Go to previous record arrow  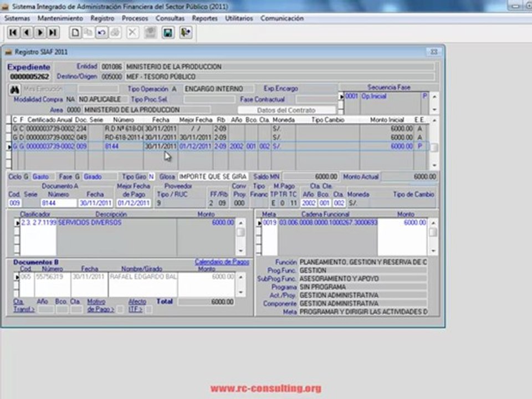[27, 33]
